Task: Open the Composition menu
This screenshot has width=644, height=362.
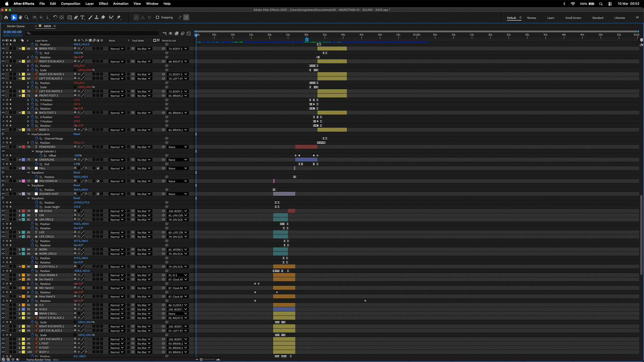Action: [x=70, y=4]
